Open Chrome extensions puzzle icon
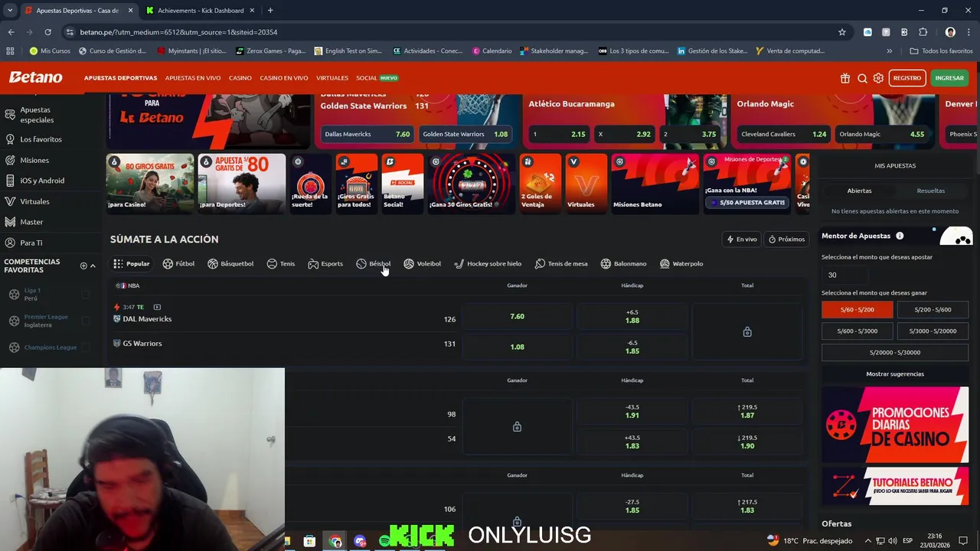This screenshot has height=551, width=980. click(x=923, y=32)
